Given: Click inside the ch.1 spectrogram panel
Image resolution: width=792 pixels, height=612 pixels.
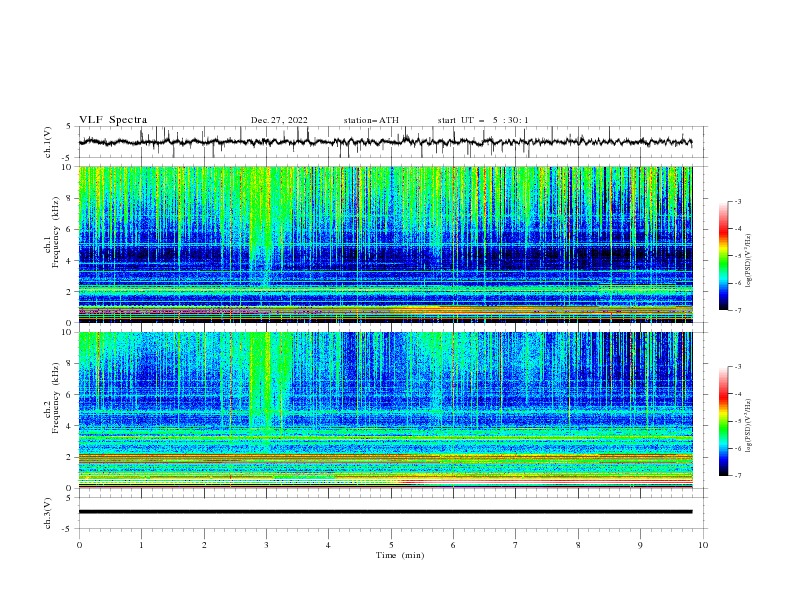Looking at the screenshot, I should [x=385, y=244].
